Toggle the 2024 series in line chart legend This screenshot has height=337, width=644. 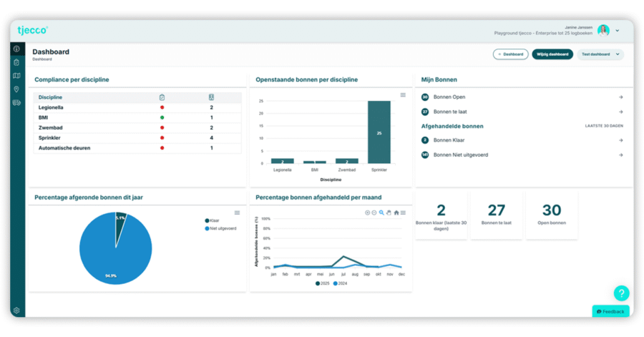point(340,283)
